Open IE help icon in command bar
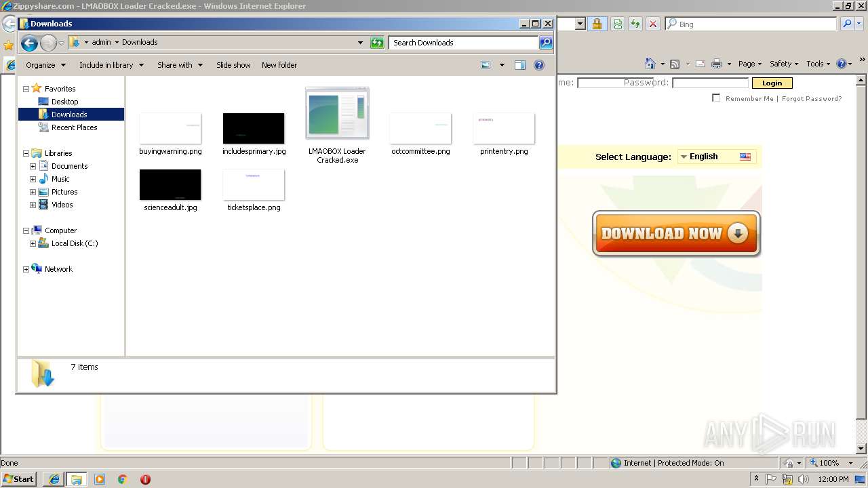The image size is (868, 488). click(842, 64)
